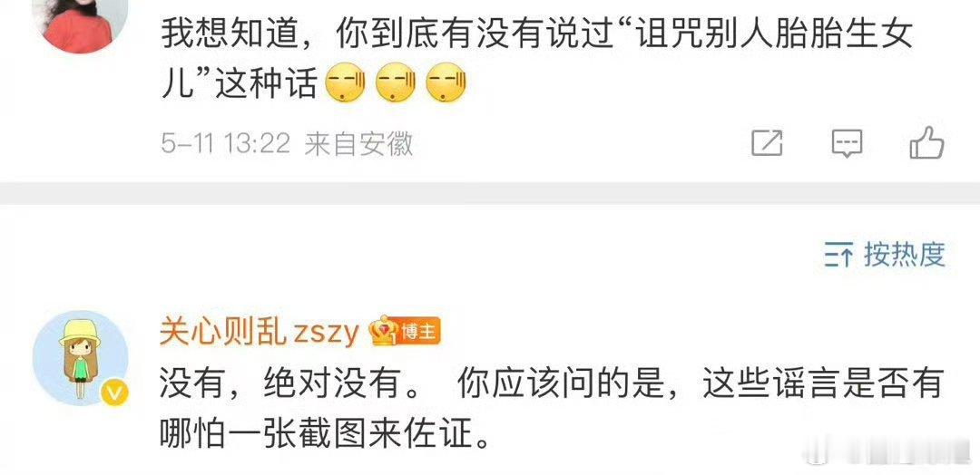Open 关心则乱 zszy's cartoon girl avatar
Viewport: 980px width, 475px height.
coord(80,358)
